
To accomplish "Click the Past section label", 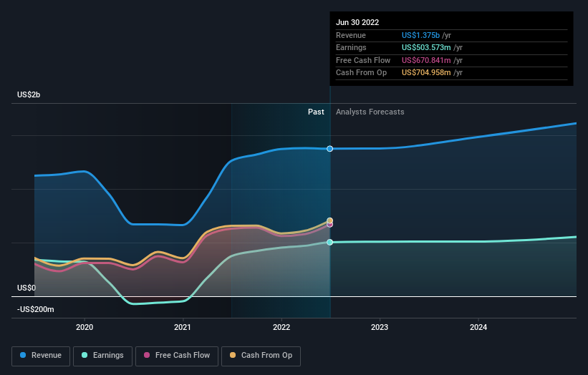I will pos(316,112).
